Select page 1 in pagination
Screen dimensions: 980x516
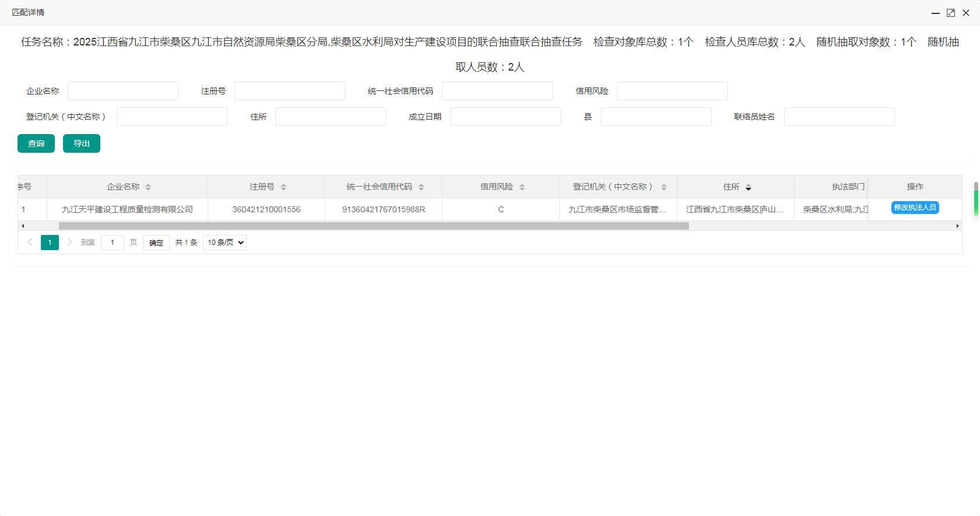50,243
